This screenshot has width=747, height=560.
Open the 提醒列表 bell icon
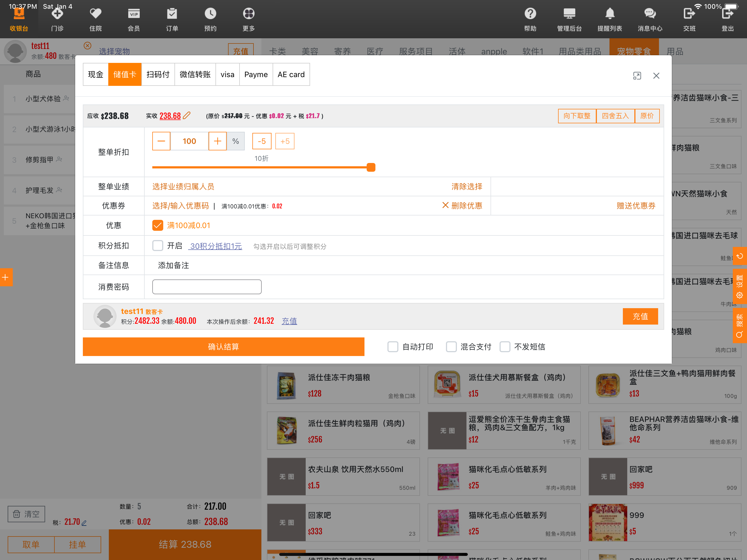(x=609, y=19)
